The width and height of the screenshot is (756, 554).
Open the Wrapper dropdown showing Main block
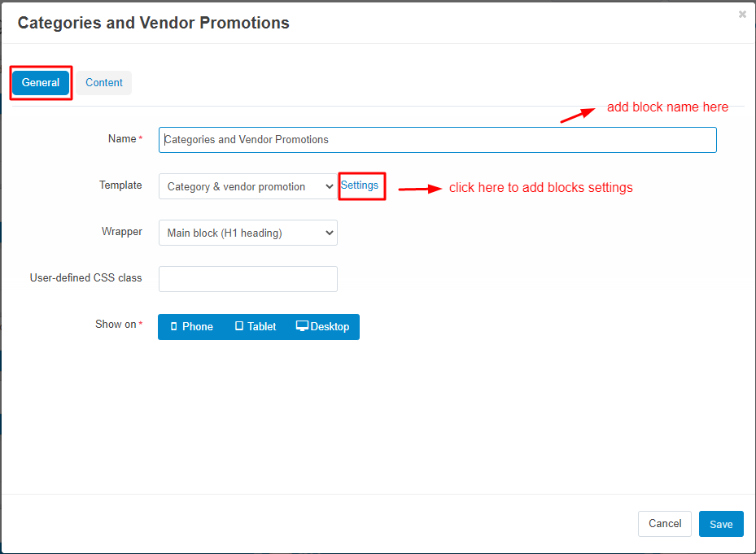pyautogui.click(x=248, y=233)
